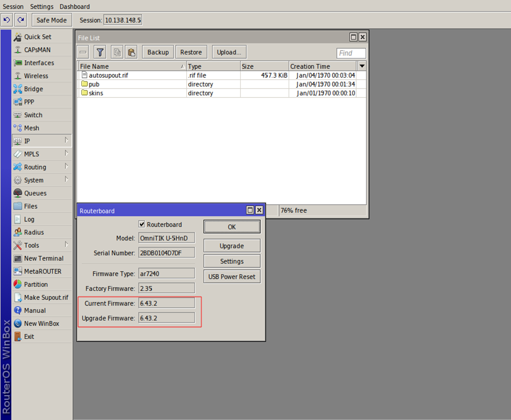Click the Factory Firmware field 2.35

[x=167, y=288]
